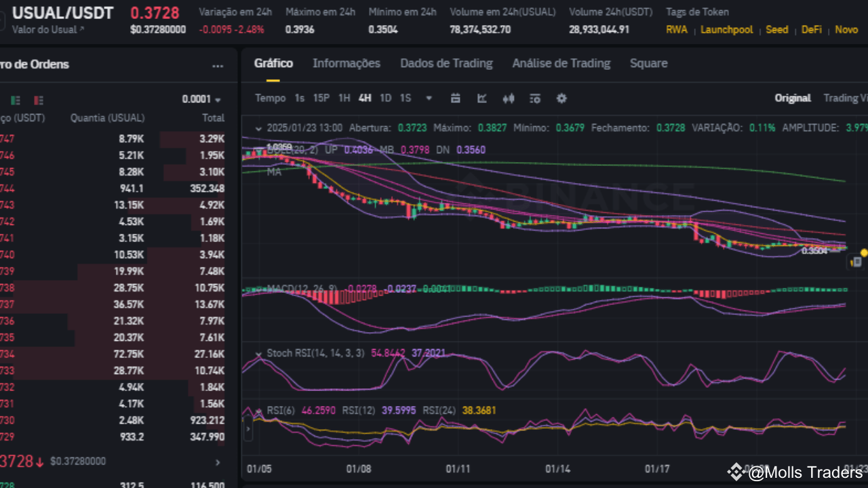This screenshot has height=488, width=868.
Task: Expand more time intervals dropdown arrow
Action: click(429, 98)
